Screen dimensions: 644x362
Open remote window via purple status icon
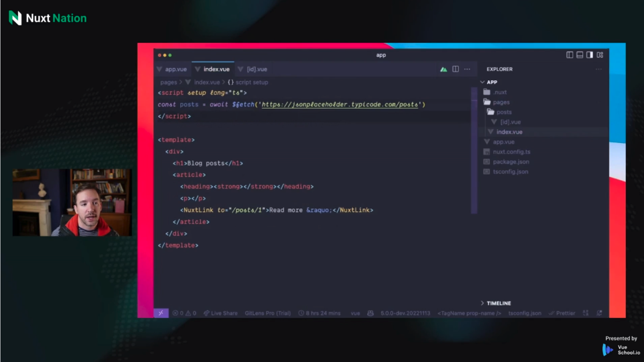[161, 313]
